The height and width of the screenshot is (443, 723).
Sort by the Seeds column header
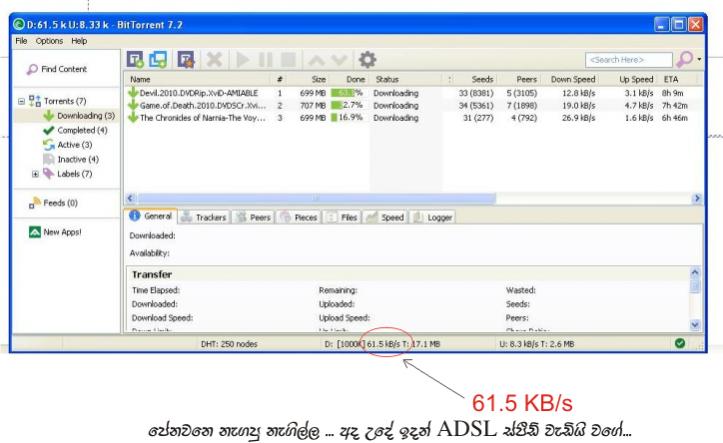click(x=474, y=79)
